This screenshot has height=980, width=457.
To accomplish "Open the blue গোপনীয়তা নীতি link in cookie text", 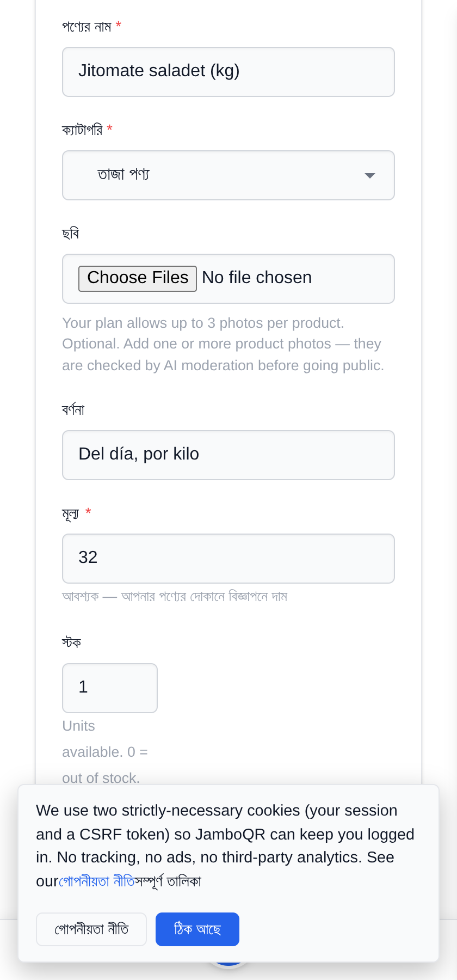I will click(96, 881).
